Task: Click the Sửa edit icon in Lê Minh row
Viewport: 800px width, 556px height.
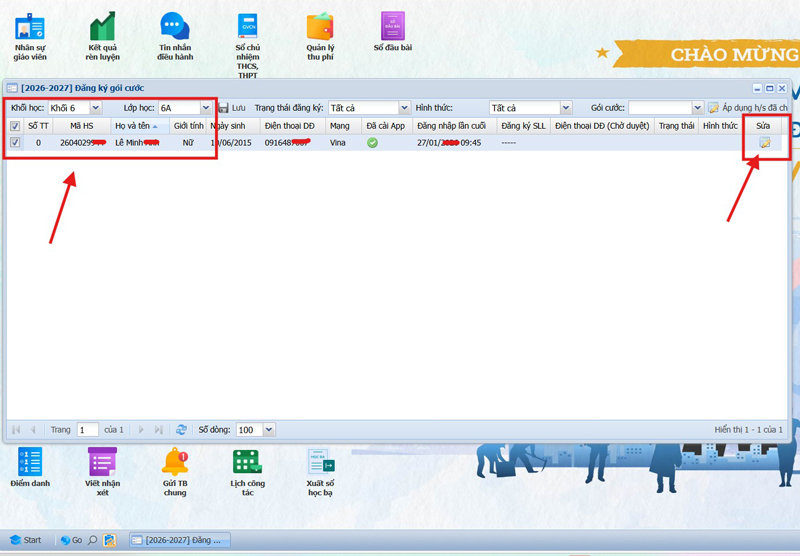Action: [x=764, y=143]
